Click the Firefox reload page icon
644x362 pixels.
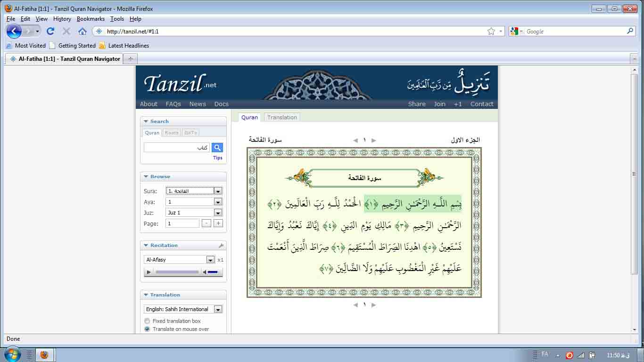pyautogui.click(x=50, y=31)
